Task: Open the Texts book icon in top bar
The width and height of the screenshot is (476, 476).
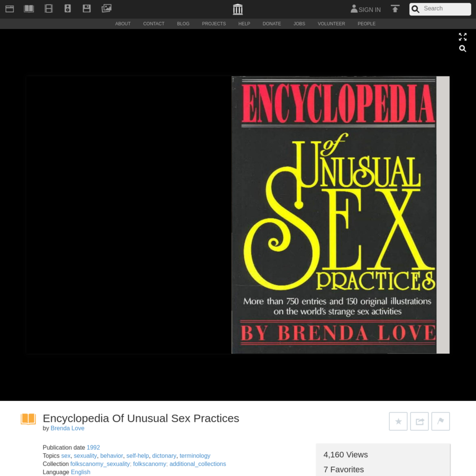Action: coord(29,9)
